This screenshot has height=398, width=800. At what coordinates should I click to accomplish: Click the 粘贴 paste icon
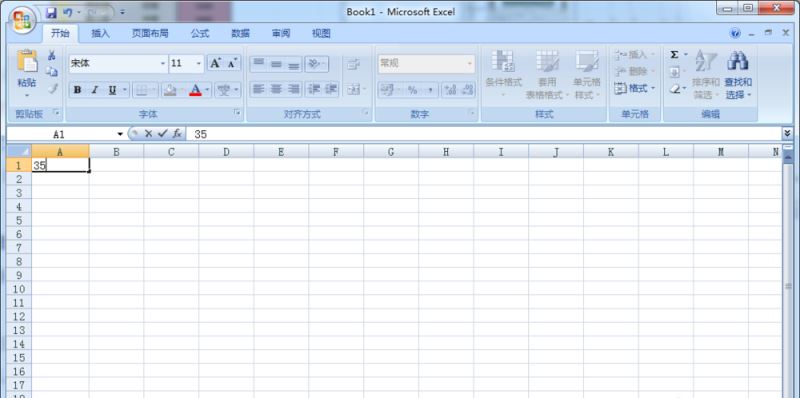(27, 61)
